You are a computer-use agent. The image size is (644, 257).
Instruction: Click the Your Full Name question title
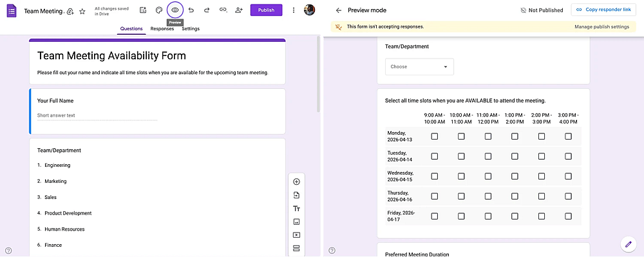point(55,100)
